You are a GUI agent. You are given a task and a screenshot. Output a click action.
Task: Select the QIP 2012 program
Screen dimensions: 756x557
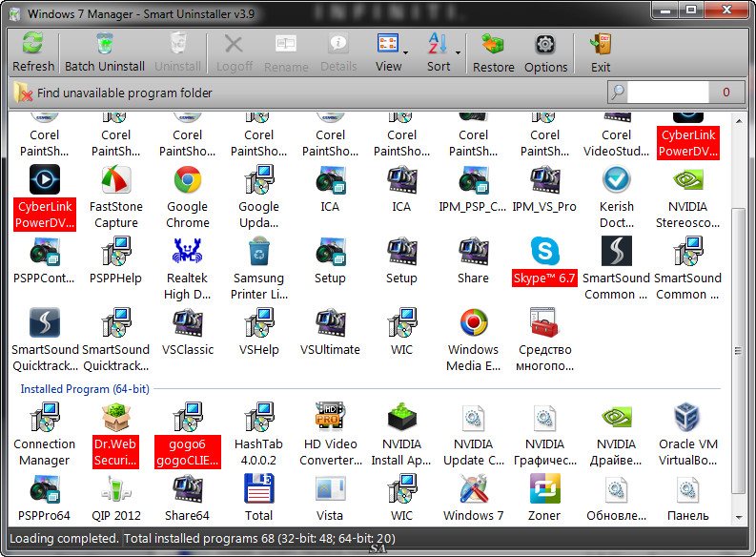pos(116,498)
